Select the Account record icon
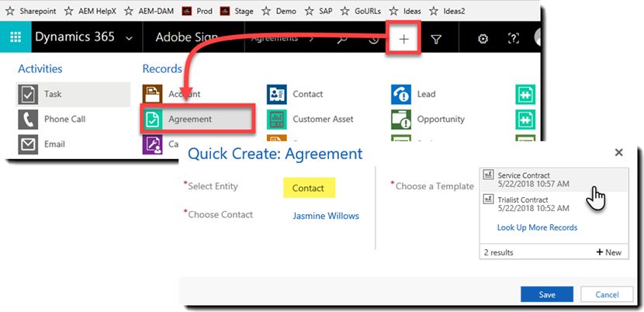This screenshot has width=644, height=312. coord(152,94)
